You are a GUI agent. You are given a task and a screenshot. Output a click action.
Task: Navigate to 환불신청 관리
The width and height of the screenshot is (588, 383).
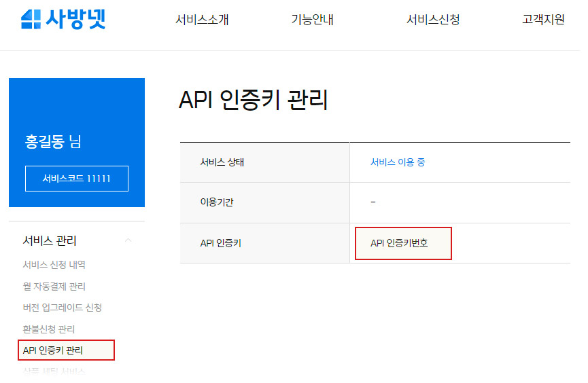[x=48, y=329]
